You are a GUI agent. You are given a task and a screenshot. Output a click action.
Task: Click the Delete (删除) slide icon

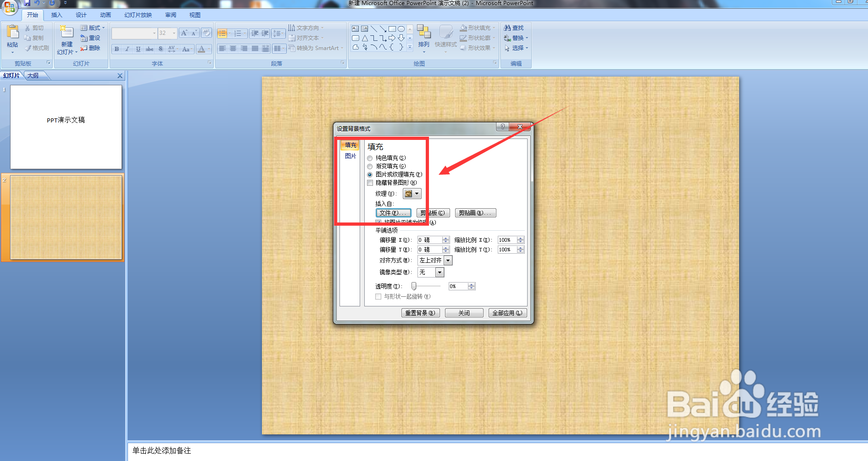(84, 48)
